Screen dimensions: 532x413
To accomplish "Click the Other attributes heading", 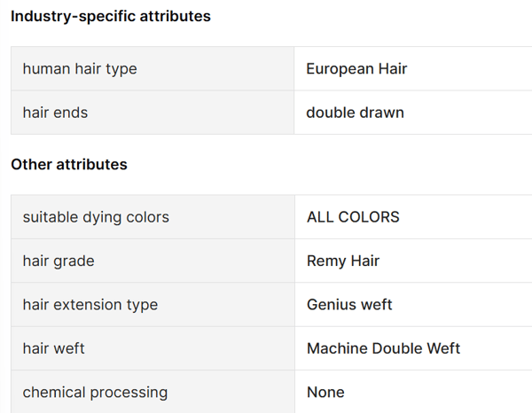I will (x=69, y=164).
